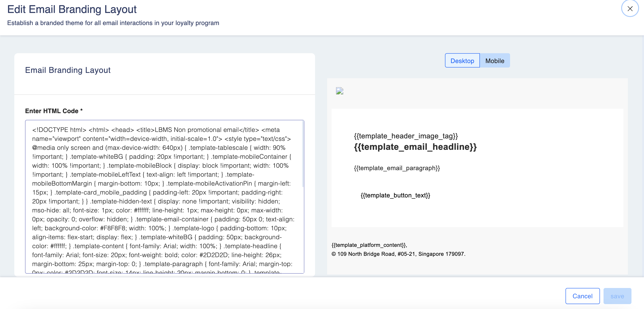This screenshot has height=309, width=644.
Task: Click the template_button_text preview button
Action: 395,195
